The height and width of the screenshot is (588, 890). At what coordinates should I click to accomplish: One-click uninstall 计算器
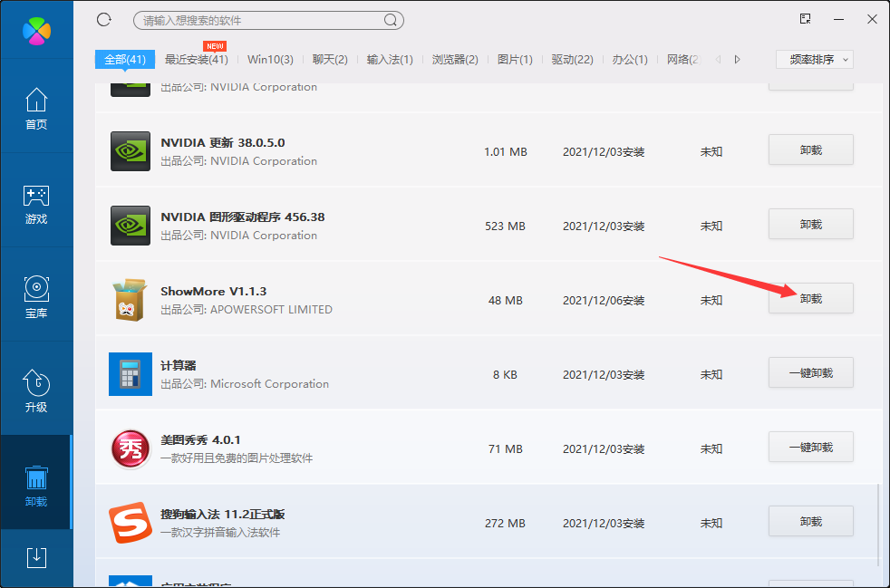[x=810, y=373]
